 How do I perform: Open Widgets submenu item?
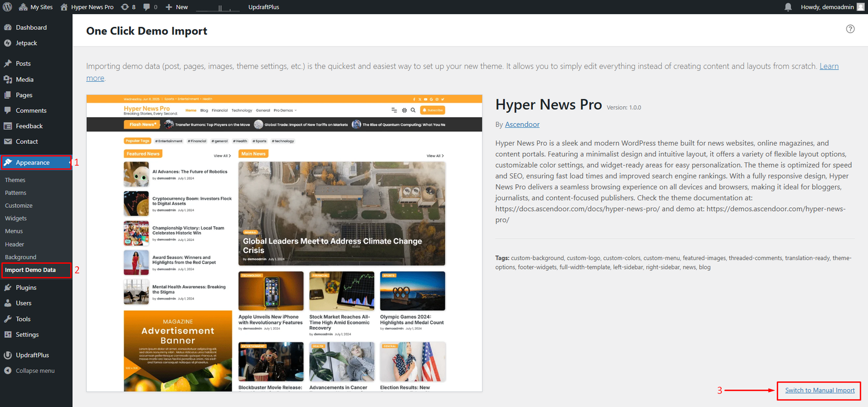click(16, 219)
